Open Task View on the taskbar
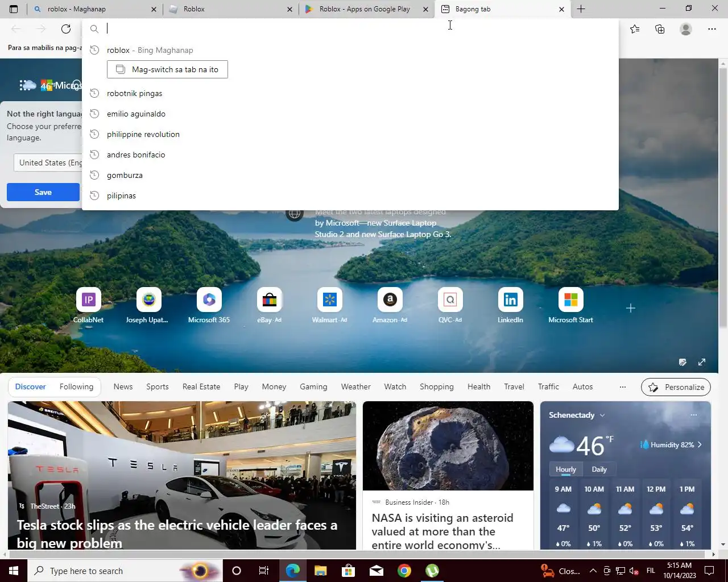The height and width of the screenshot is (582, 728). [x=264, y=571]
